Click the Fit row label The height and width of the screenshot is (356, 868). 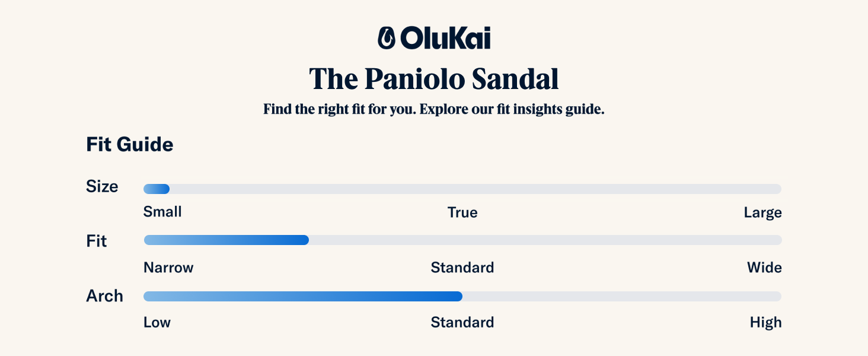97,241
